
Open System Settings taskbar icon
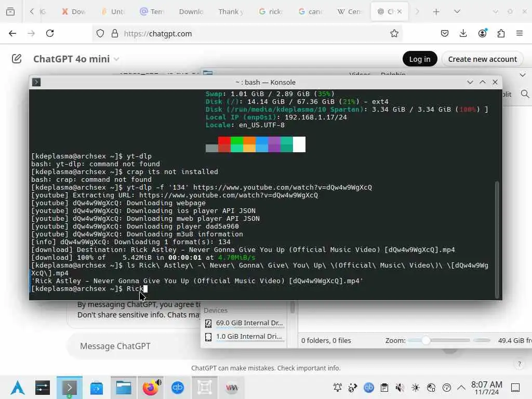(x=43, y=388)
